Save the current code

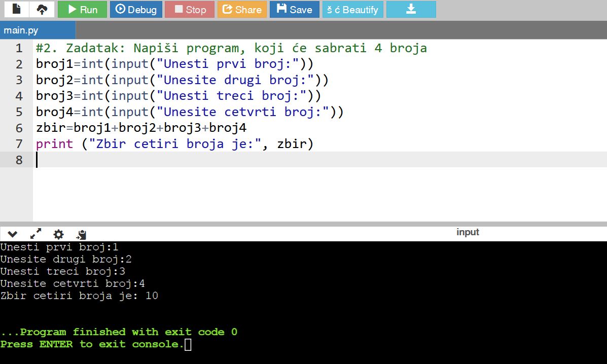click(294, 9)
